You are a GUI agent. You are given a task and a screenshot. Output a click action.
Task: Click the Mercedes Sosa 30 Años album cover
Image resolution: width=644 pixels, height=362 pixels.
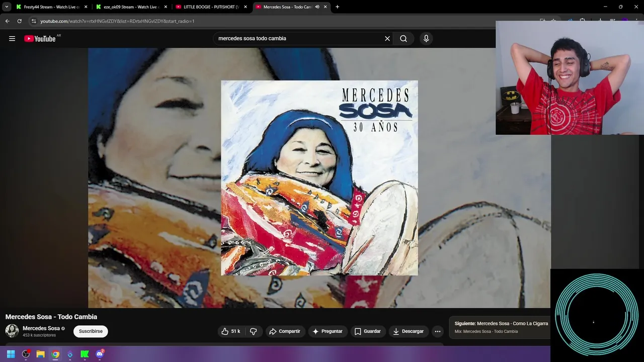[x=319, y=178]
